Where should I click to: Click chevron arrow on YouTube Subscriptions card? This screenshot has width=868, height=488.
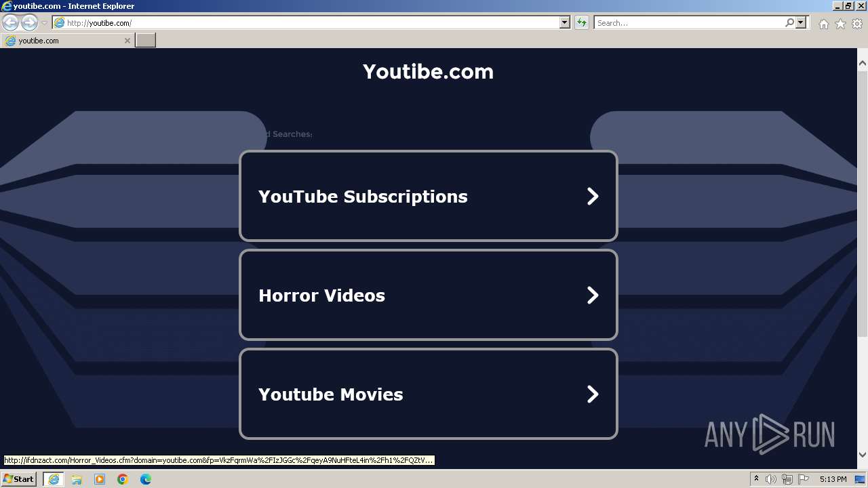593,196
